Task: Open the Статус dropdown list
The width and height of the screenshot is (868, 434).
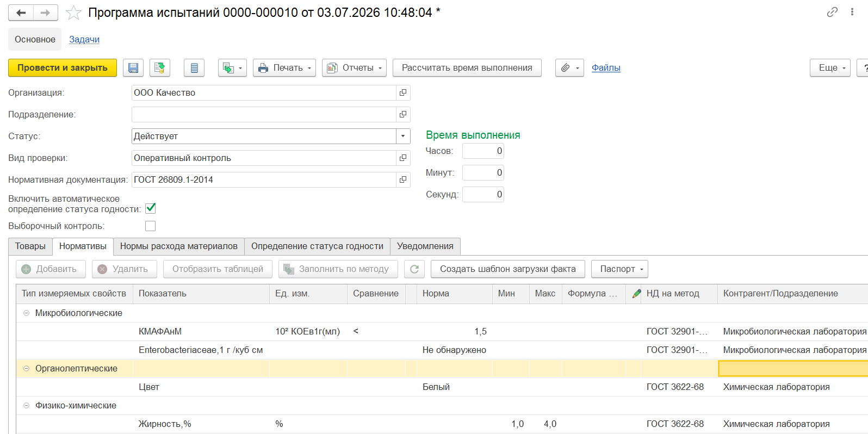Action: 403,137
